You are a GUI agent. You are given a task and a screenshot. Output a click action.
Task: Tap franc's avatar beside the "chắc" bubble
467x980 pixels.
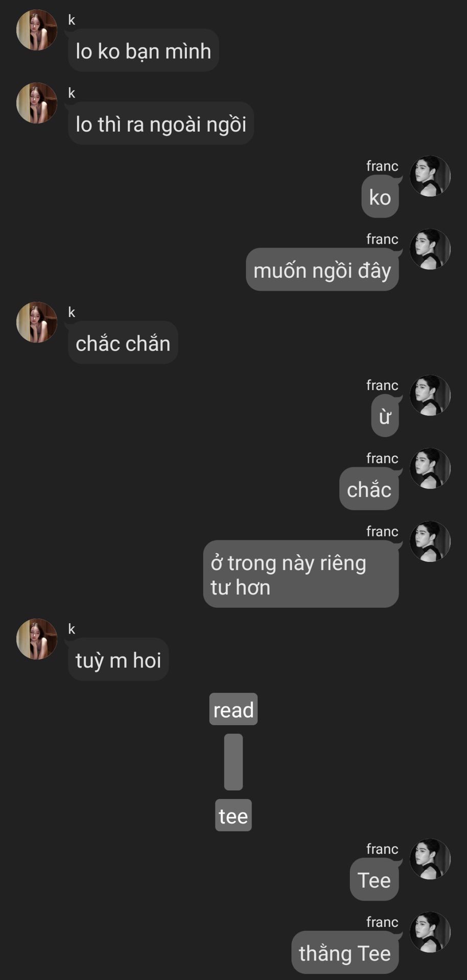(x=430, y=469)
